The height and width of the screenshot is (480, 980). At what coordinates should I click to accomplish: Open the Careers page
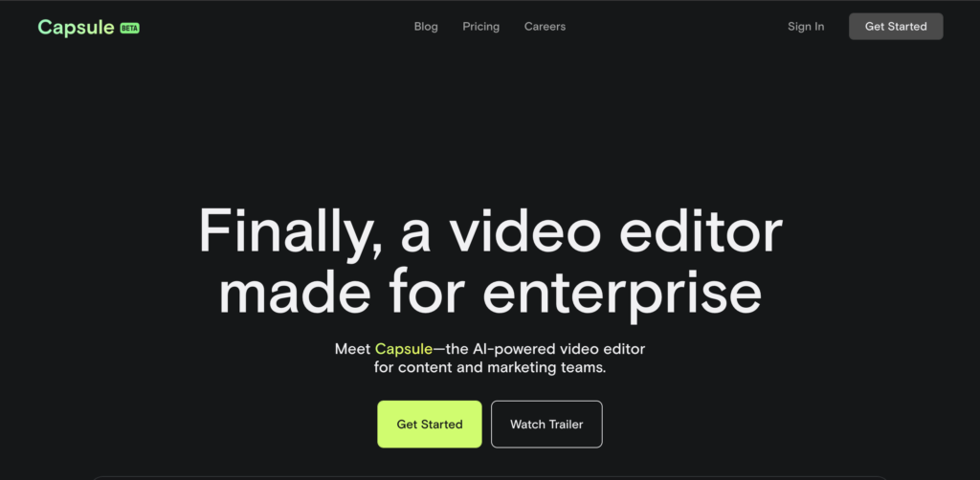click(x=545, y=26)
